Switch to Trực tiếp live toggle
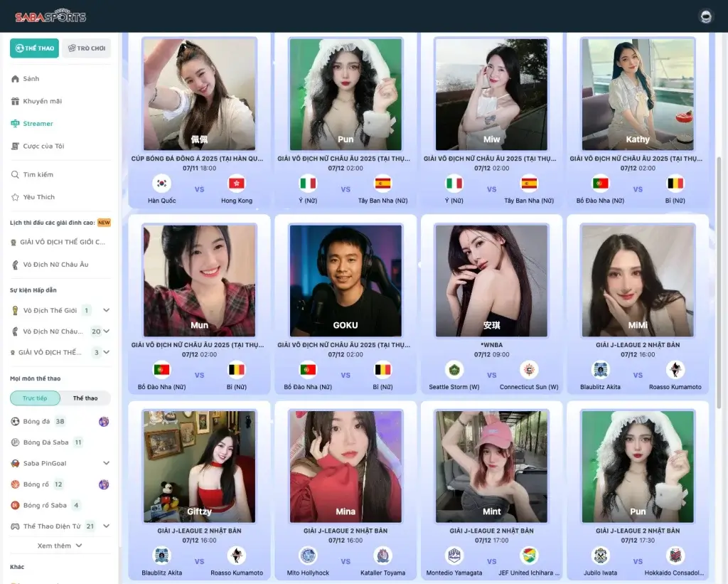 [x=34, y=398]
